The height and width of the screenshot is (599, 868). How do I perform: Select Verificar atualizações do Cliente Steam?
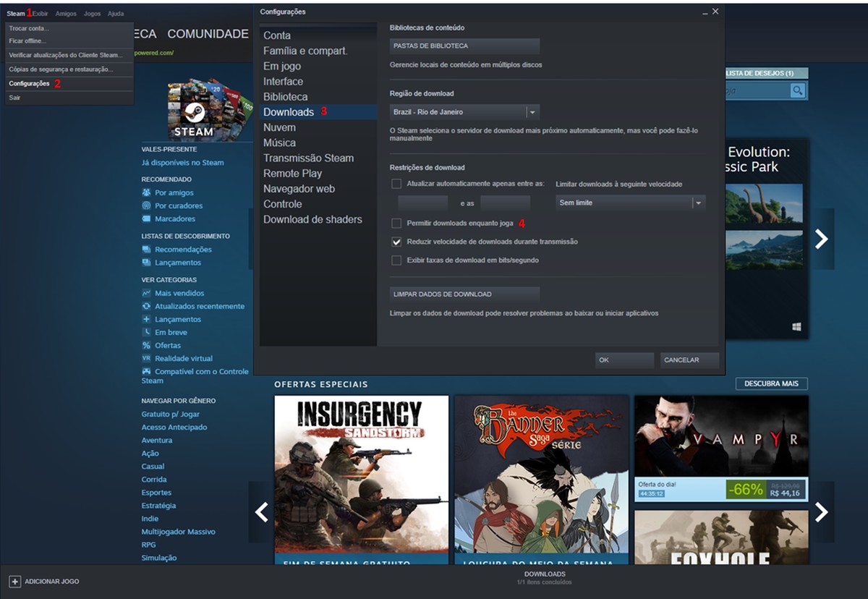69,55
